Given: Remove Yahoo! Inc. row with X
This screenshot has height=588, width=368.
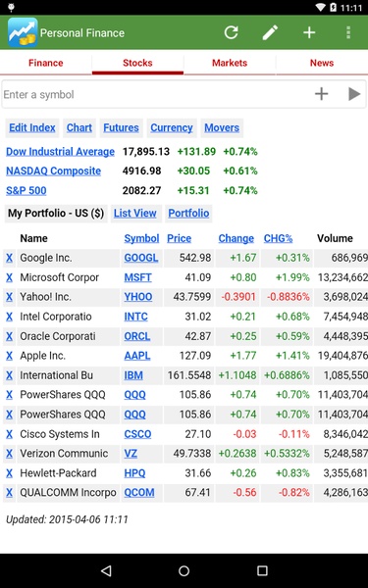Looking at the screenshot, I should 9,297.
